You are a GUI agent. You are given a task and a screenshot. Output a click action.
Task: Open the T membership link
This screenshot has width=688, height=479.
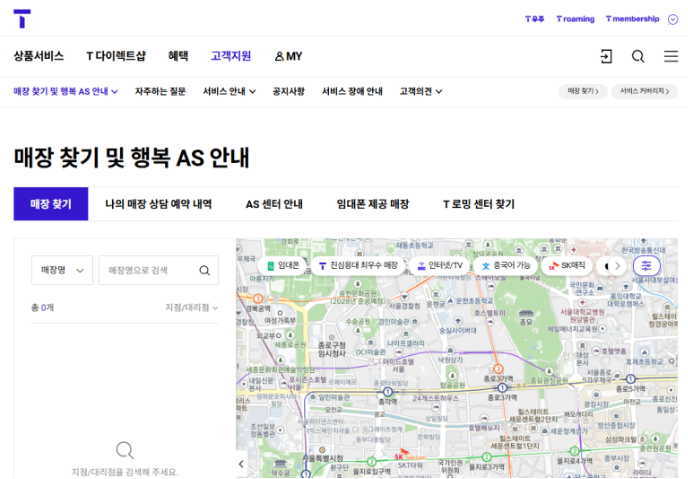click(x=632, y=19)
